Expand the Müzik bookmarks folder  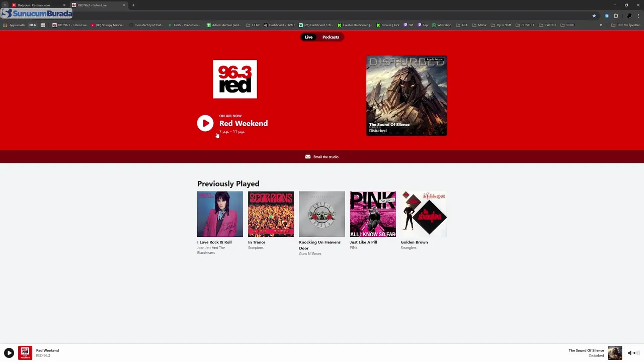pyautogui.click(x=479, y=25)
